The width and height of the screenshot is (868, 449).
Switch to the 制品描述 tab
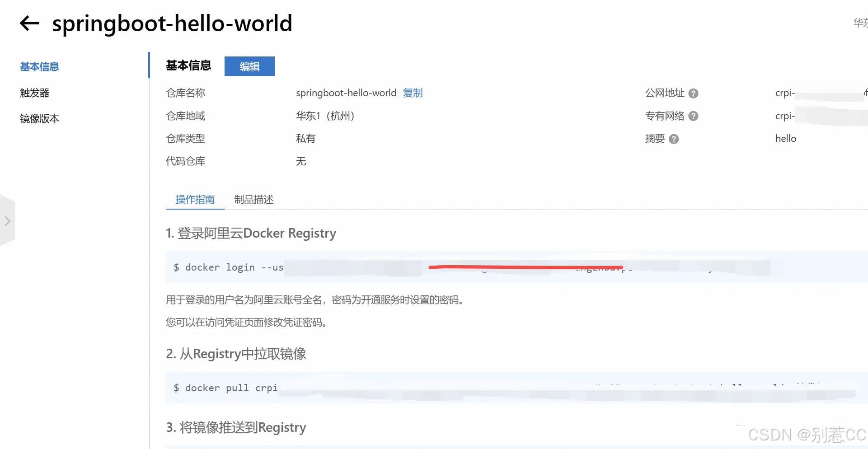pos(254,200)
